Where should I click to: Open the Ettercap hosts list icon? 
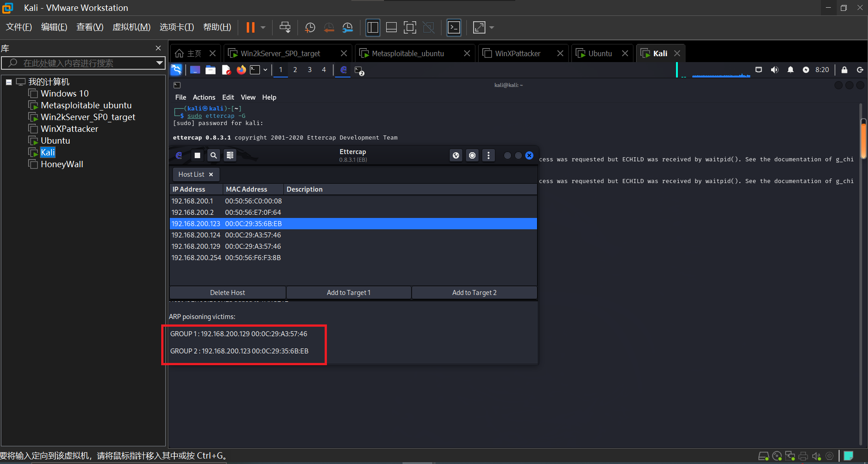coord(230,155)
